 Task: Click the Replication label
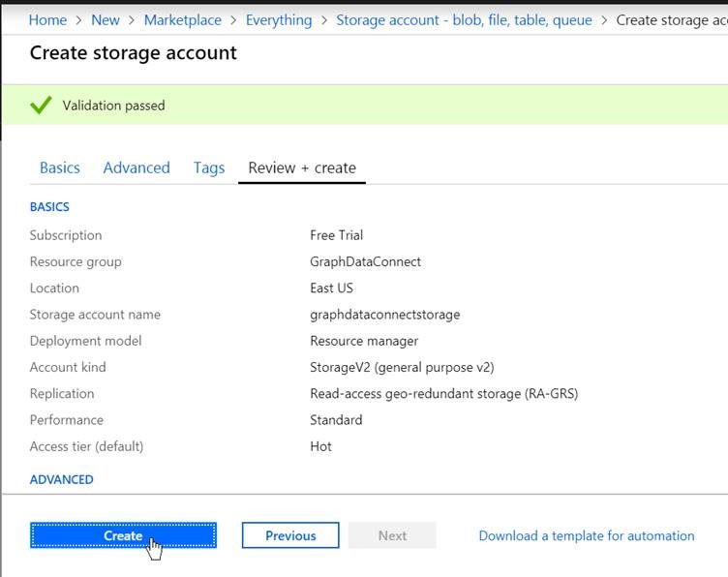(62, 394)
